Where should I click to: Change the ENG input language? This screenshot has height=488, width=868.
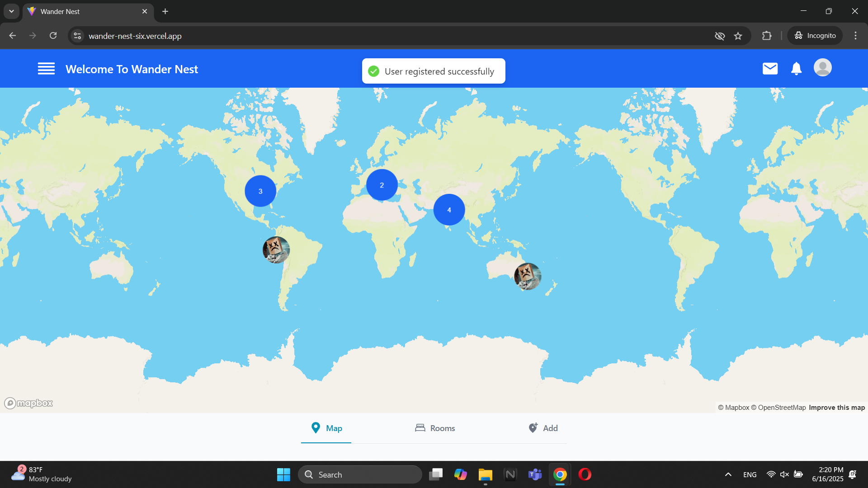pyautogui.click(x=750, y=474)
